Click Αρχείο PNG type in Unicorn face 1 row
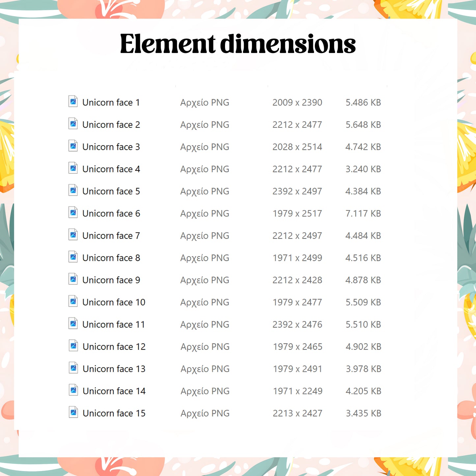Screen dimensions: 476x476 tap(205, 103)
